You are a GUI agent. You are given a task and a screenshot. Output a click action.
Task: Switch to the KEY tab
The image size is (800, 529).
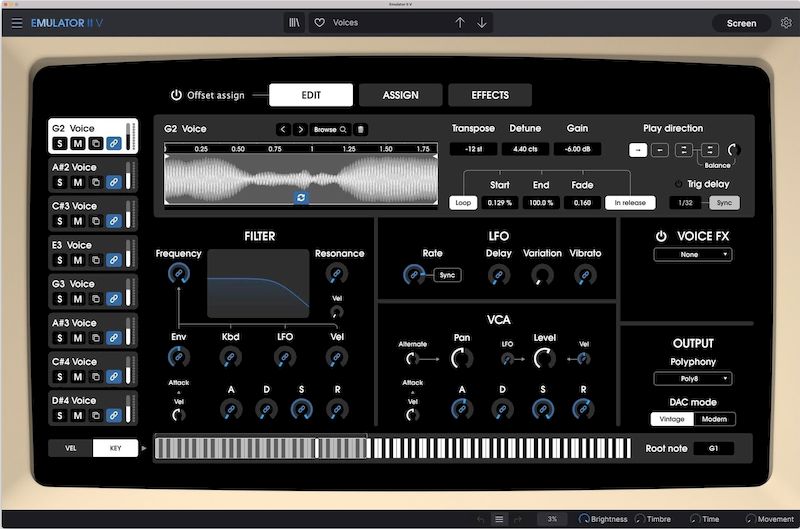pyautogui.click(x=115, y=448)
